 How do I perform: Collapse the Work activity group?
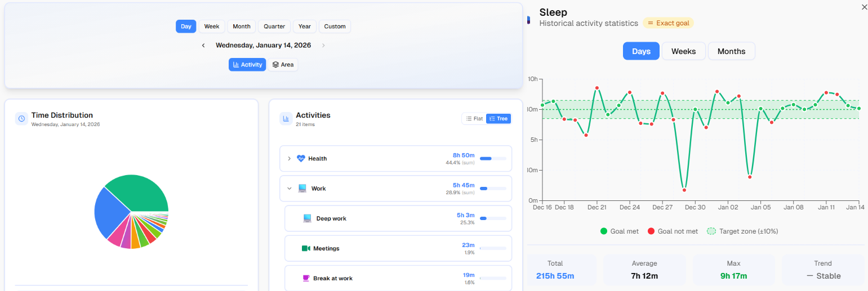pos(290,189)
